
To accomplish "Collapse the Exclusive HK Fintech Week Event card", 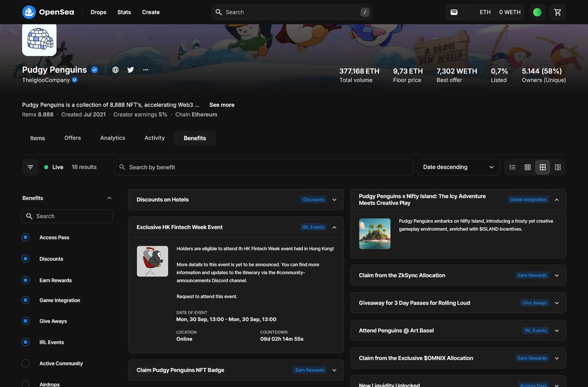I will tap(335, 227).
